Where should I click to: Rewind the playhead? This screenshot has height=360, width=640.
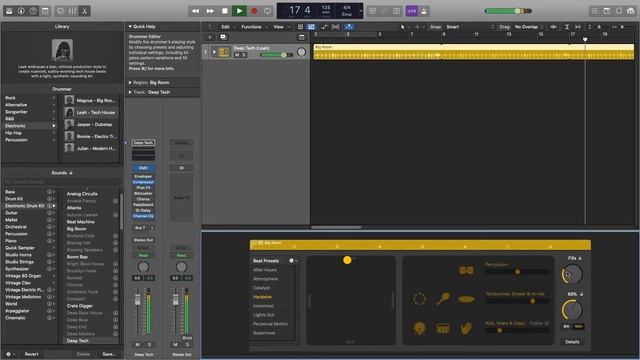[196, 11]
